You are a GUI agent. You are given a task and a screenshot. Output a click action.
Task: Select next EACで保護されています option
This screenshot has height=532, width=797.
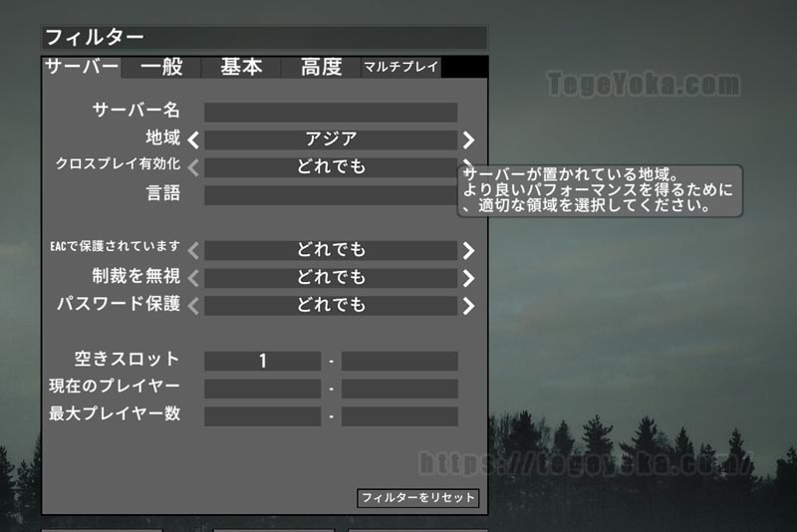click(468, 250)
